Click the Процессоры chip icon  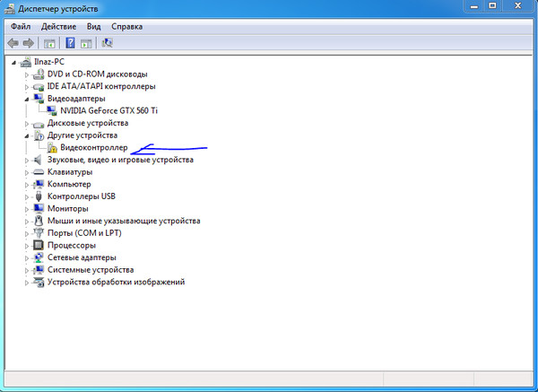pyautogui.click(x=39, y=246)
